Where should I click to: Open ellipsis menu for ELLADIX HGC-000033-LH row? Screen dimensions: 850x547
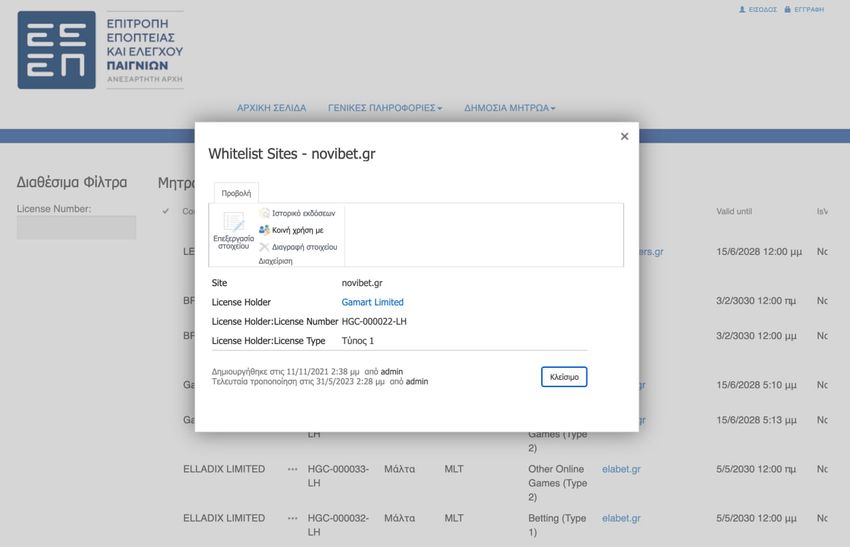(293, 469)
